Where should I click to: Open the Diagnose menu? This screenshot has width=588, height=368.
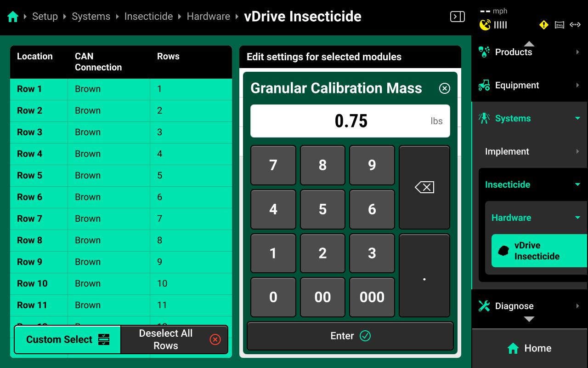pyautogui.click(x=529, y=306)
